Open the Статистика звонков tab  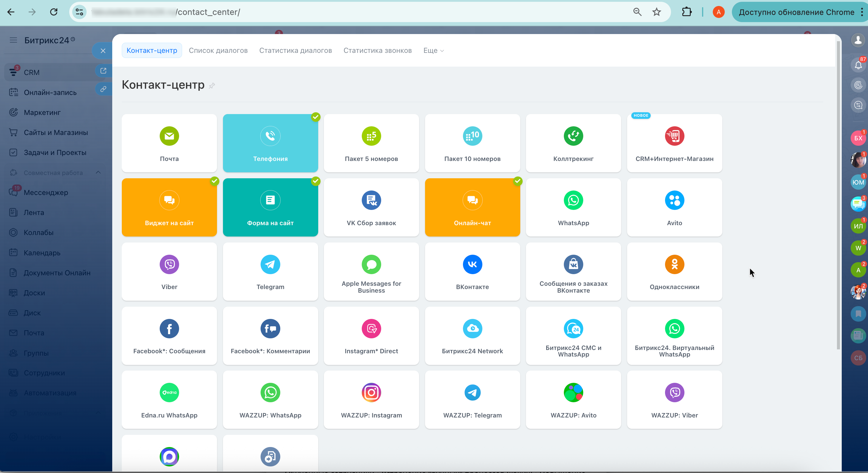(x=377, y=50)
